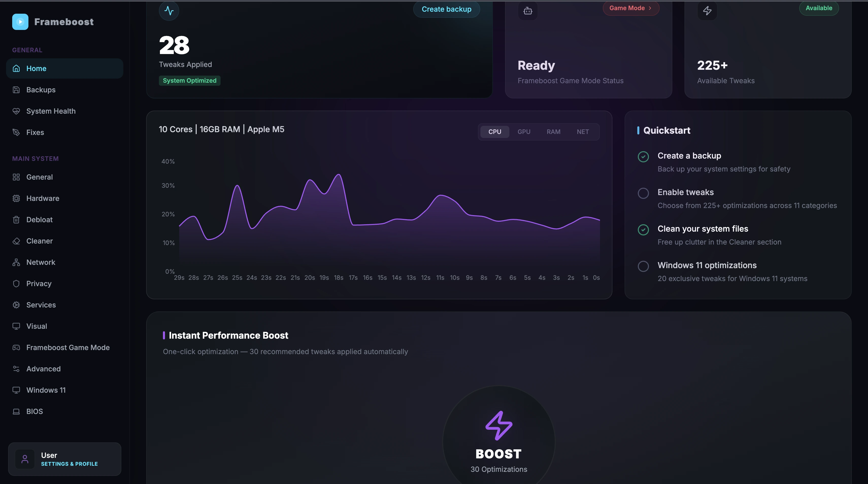The image size is (868, 484).
Task: Open the Frameboost Game Mode menu entry
Action: pyautogui.click(x=65, y=348)
